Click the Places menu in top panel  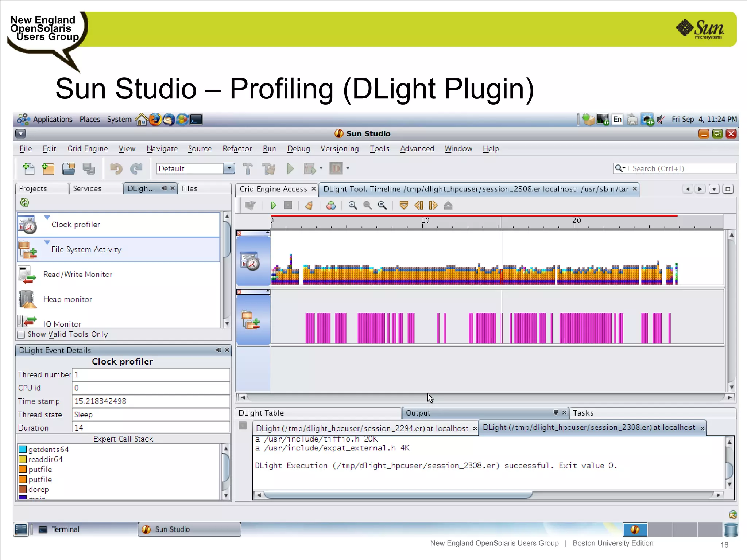(x=90, y=120)
